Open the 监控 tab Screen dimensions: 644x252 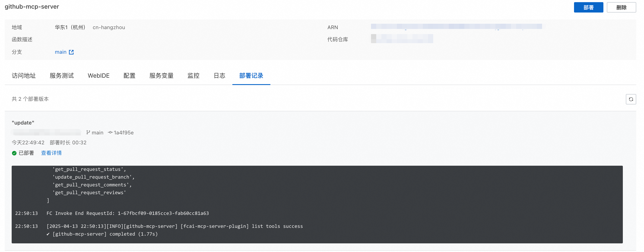pyautogui.click(x=193, y=76)
